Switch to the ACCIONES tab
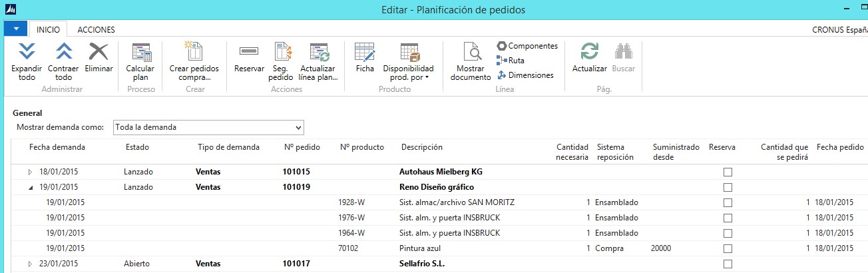Viewport: 868px width, 273px height. pos(96,29)
